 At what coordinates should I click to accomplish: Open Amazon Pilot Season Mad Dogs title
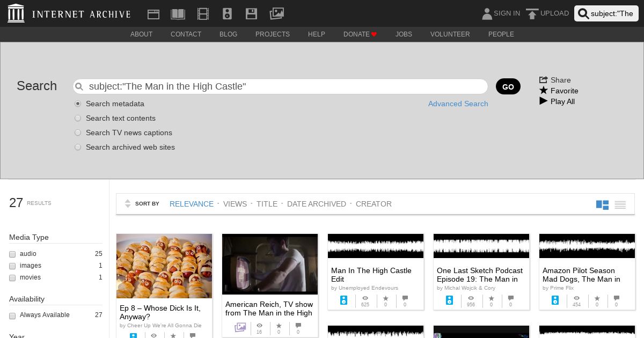581,275
